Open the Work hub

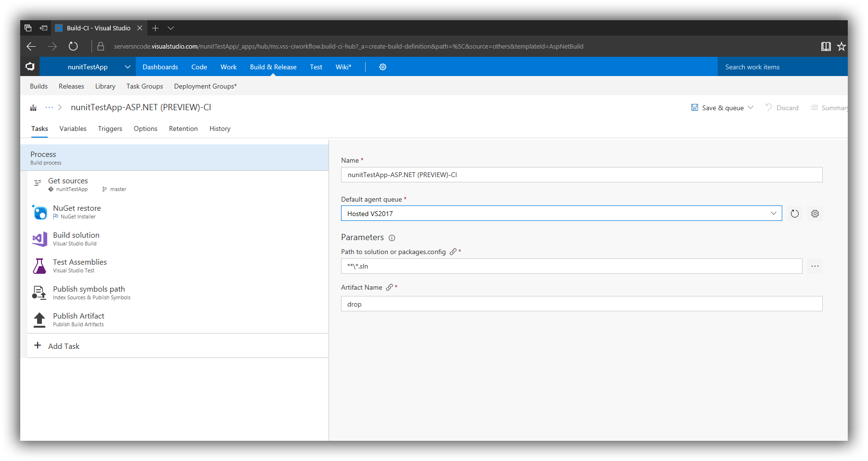(228, 67)
